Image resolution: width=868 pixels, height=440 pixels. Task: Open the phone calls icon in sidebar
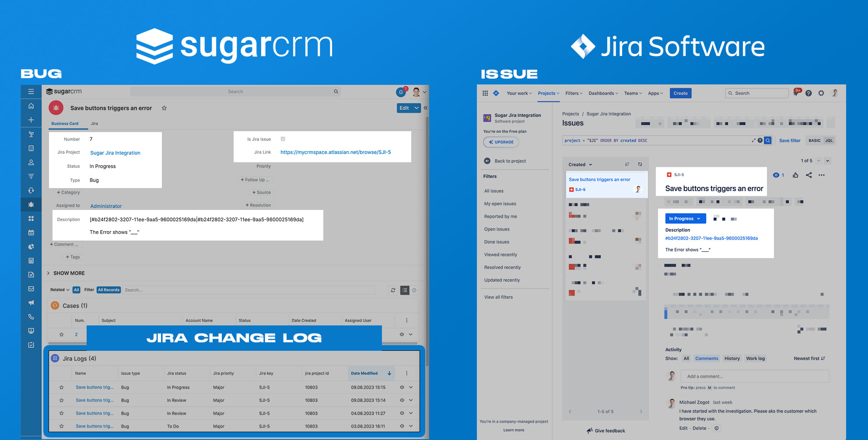tap(31, 317)
